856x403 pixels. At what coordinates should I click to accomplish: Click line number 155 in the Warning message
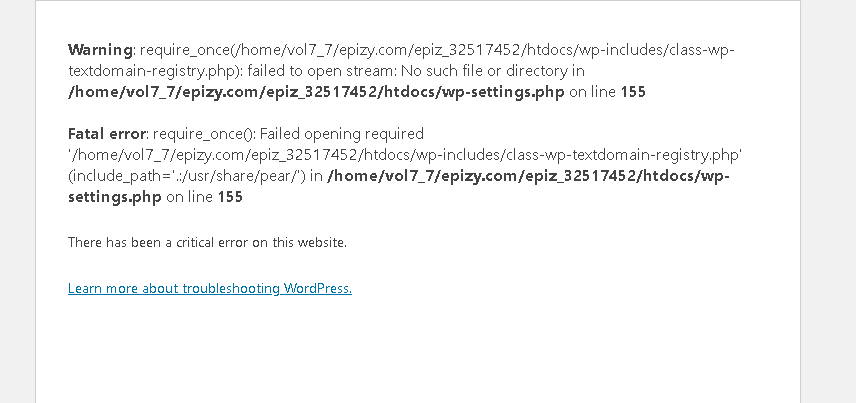point(633,92)
